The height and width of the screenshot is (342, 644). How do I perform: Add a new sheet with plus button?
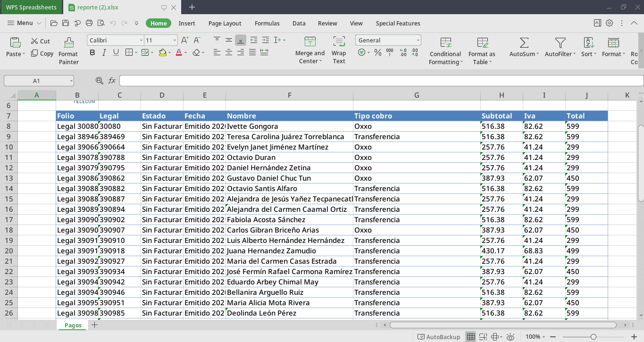click(94, 325)
